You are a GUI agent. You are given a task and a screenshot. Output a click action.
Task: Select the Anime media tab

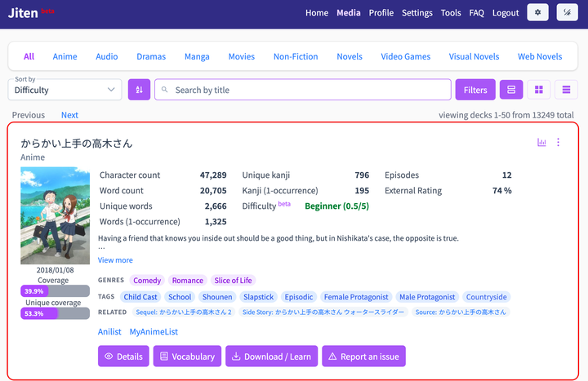tap(65, 56)
